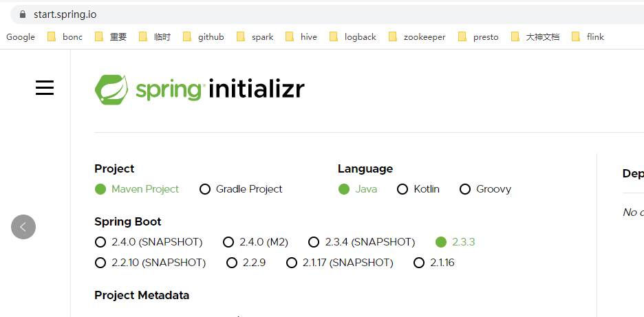Open the 临时 bookmark folder
The height and width of the screenshot is (317, 644).
(154, 37)
